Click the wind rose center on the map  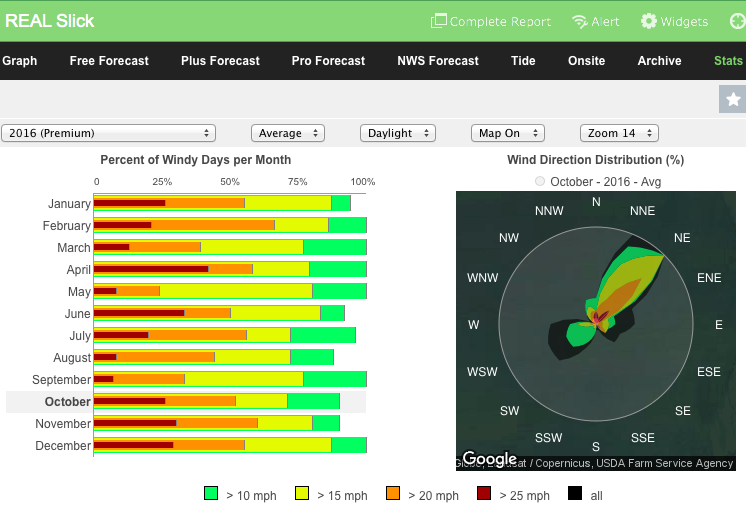pyautogui.click(x=596, y=324)
